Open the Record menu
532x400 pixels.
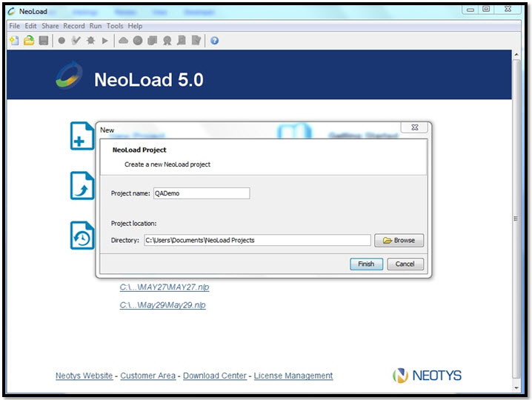(74, 26)
